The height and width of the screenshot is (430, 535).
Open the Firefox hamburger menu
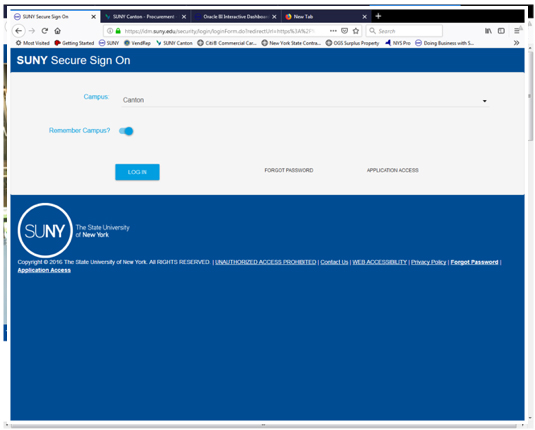[517, 31]
